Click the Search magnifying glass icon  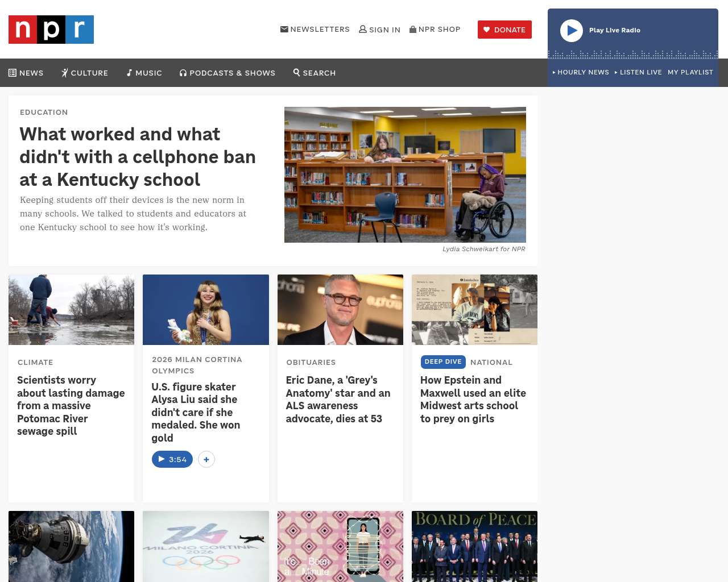point(296,72)
